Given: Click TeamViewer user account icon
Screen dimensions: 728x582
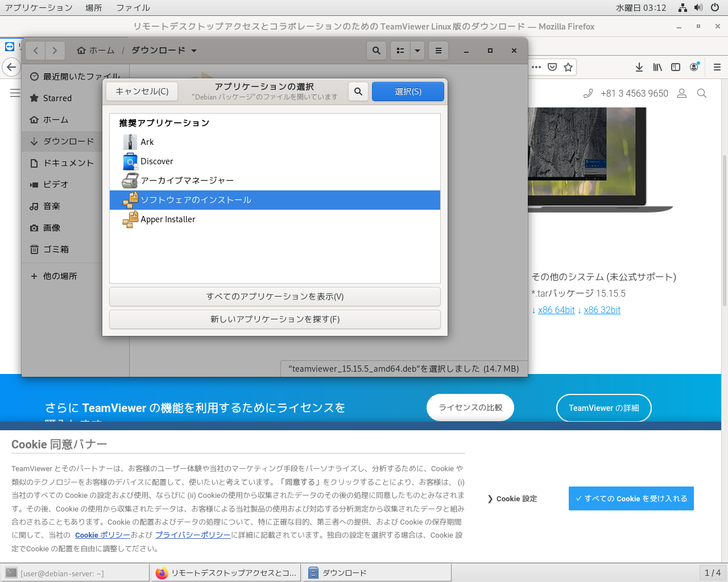Looking at the screenshot, I should [x=682, y=93].
